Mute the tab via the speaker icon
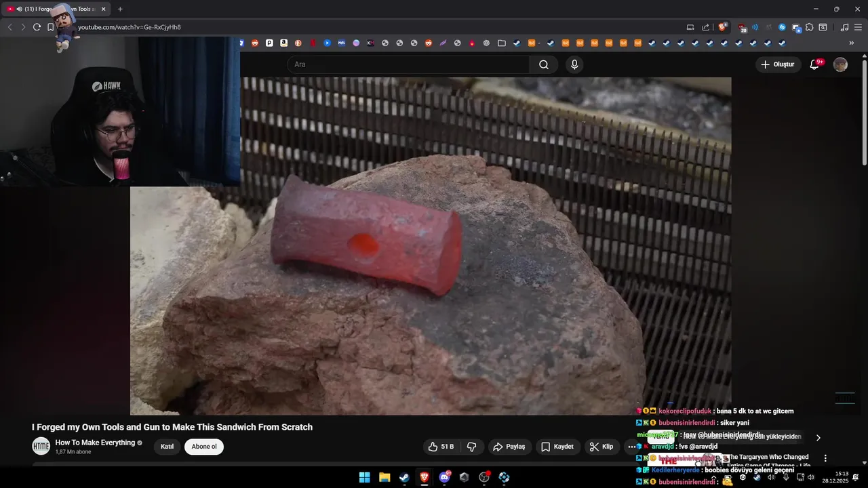Image resolution: width=868 pixels, height=488 pixels. pos(19,9)
